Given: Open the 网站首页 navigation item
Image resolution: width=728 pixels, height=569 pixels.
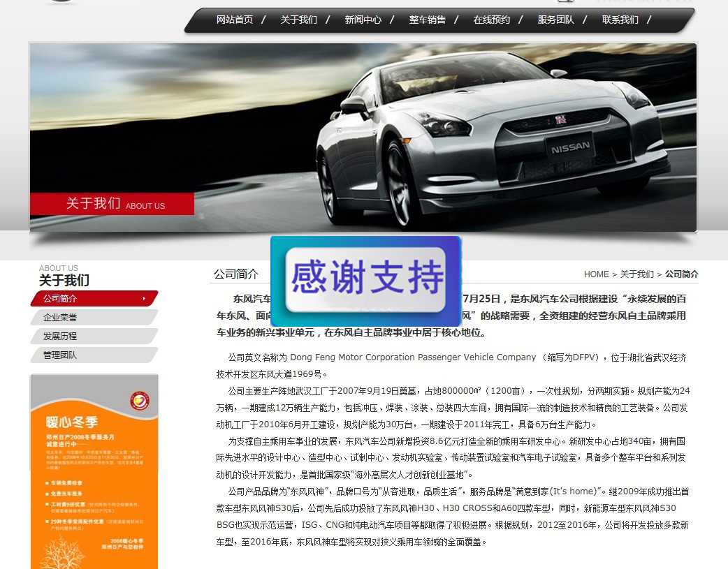Looking at the screenshot, I should pos(235,20).
